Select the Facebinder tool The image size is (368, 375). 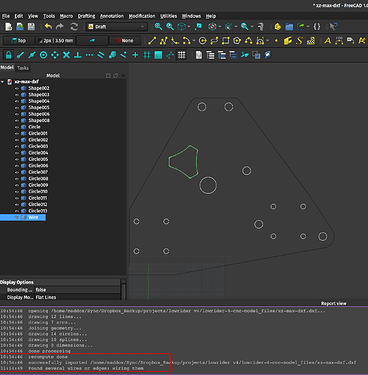(288, 41)
